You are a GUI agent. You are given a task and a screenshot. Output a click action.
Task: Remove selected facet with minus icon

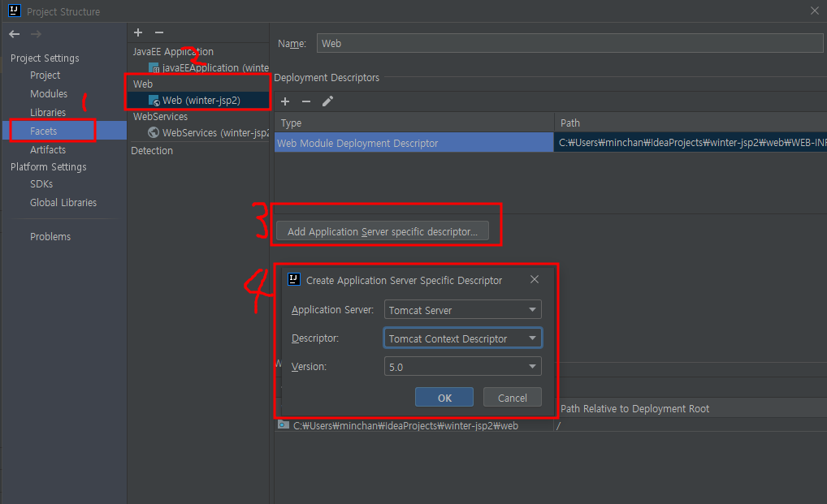click(x=158, y=32)
